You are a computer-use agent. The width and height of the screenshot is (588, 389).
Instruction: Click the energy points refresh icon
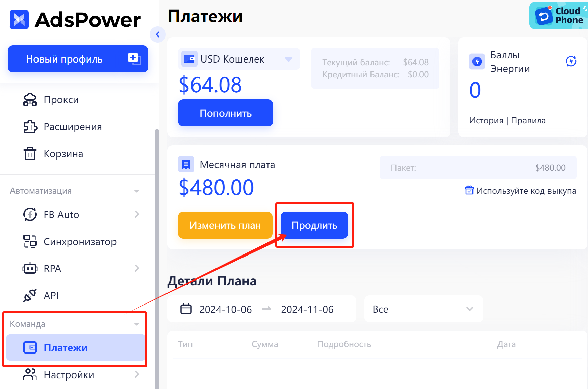[x=571, y=62]
